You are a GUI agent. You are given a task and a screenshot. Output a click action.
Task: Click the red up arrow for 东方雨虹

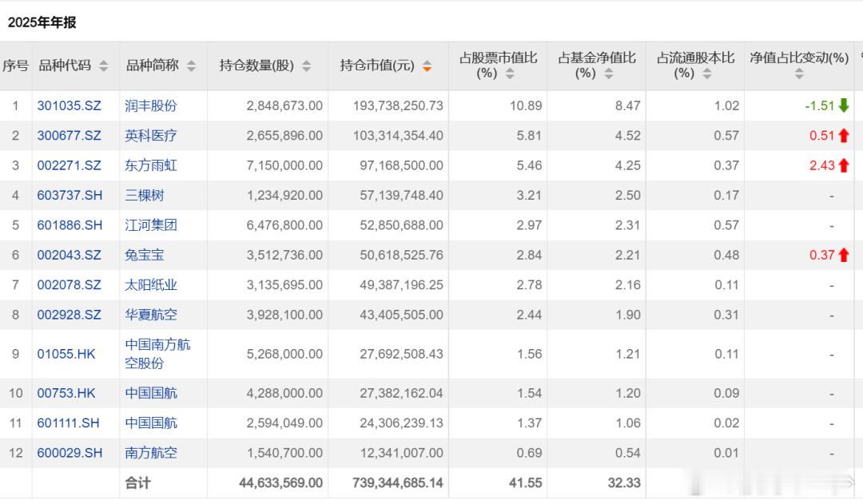pos(844,165)
